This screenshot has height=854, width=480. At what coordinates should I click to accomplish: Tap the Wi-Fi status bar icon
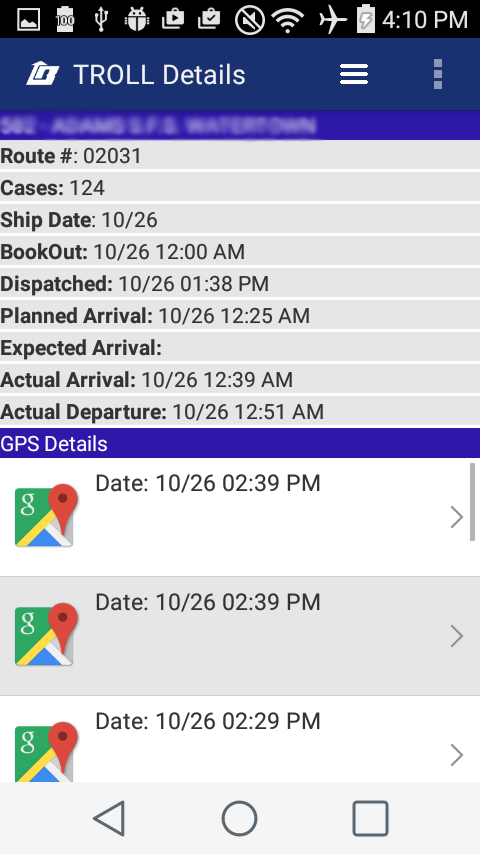288,20
